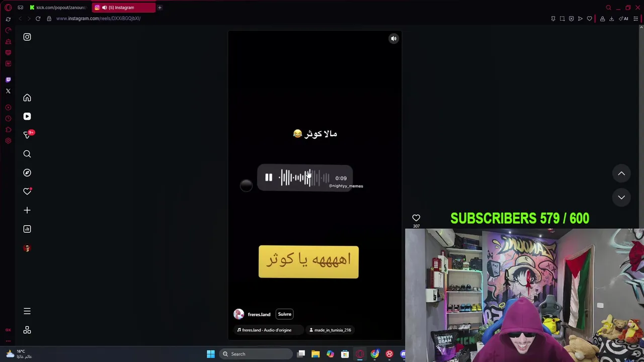Open Opera sidebar settings gear

[x=8, y=141]
